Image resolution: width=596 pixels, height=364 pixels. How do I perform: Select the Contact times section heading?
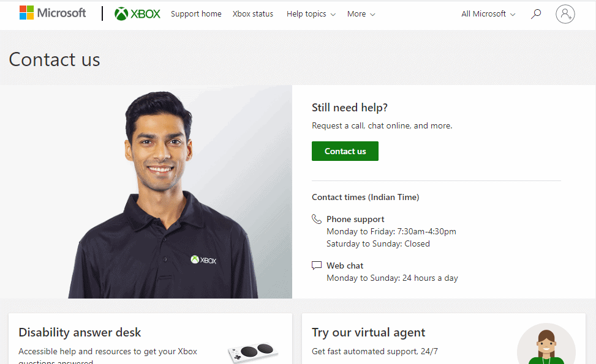(x=365, y=197)
